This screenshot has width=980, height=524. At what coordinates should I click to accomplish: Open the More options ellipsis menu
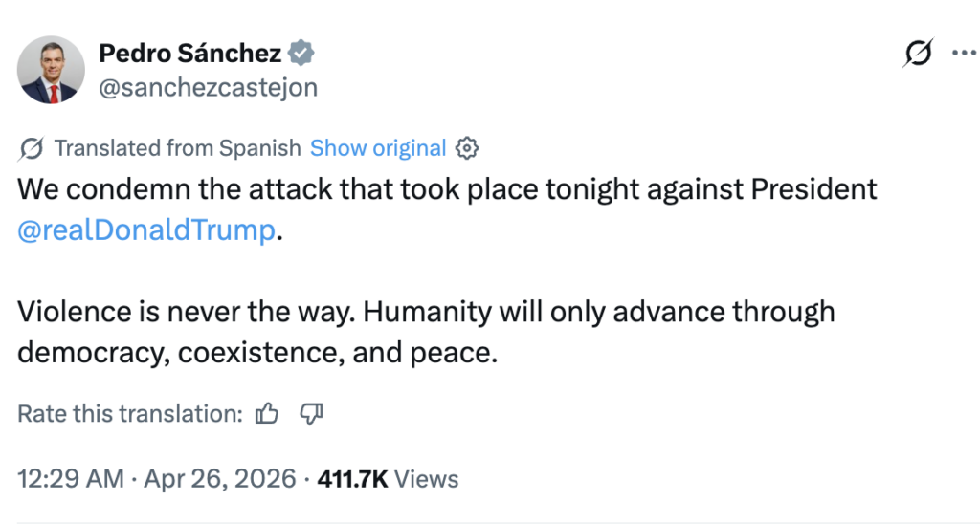click(x=961, y=54)
